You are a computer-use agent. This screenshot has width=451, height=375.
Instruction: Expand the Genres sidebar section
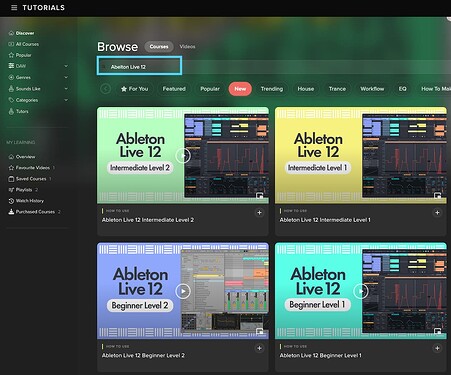coord(66,77)
